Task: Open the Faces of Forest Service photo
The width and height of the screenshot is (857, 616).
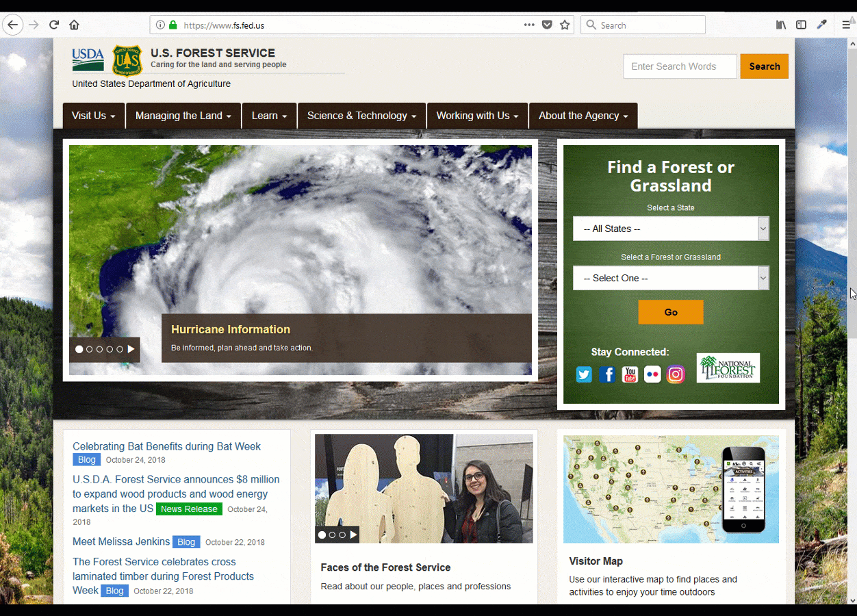Action: [424, 489]
